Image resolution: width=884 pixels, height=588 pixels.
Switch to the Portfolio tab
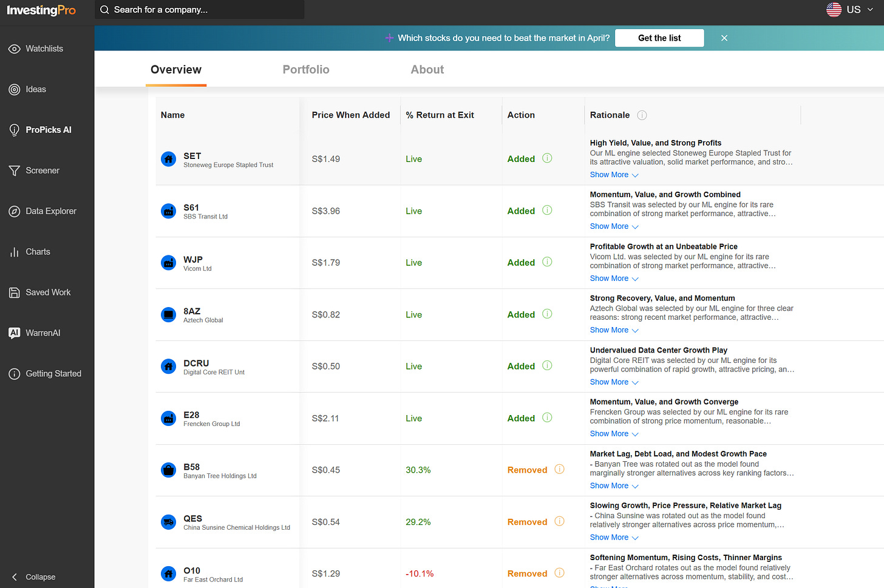[306, 70]
